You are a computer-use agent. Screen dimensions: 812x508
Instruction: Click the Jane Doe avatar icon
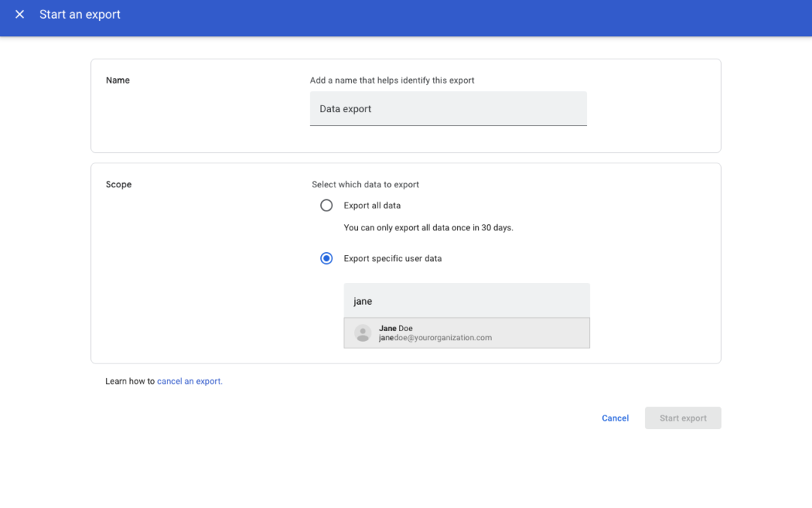click(362, 333)
